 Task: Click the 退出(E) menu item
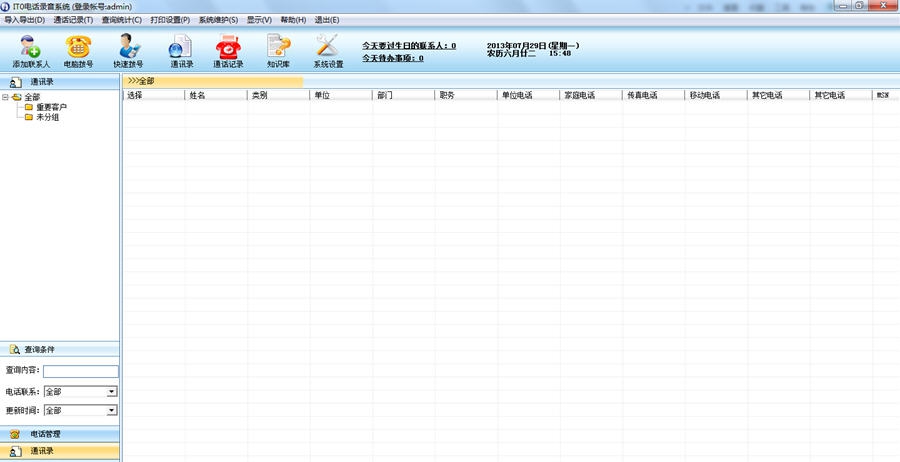327,20
